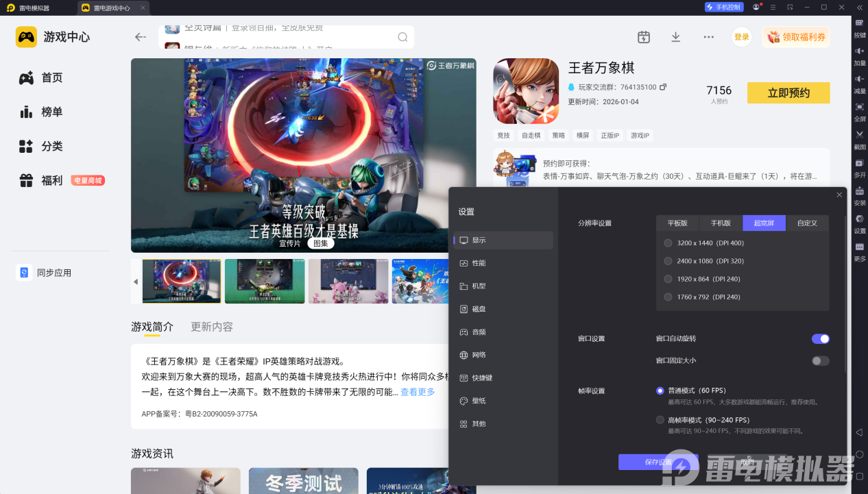Click the 立即预约 button

(x=788, y=93)
